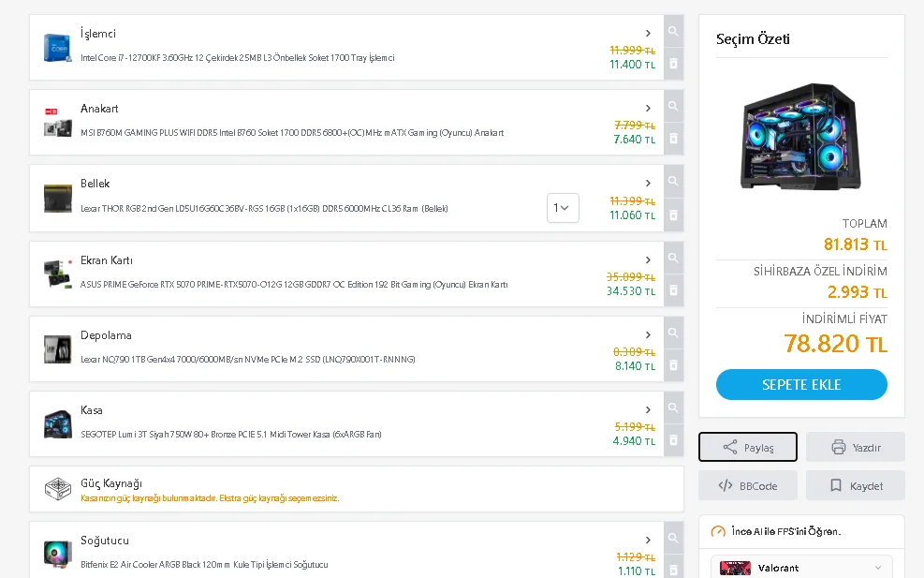
Task: Click the Yazdır print button
Action: (855, 447)
